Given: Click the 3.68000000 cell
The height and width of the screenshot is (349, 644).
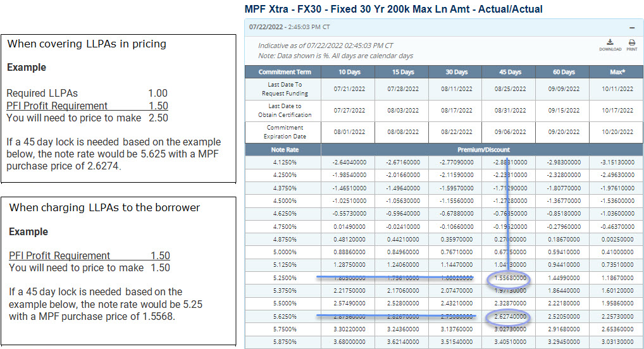Looking at the screenshot, I should click(x=349, y=342).
